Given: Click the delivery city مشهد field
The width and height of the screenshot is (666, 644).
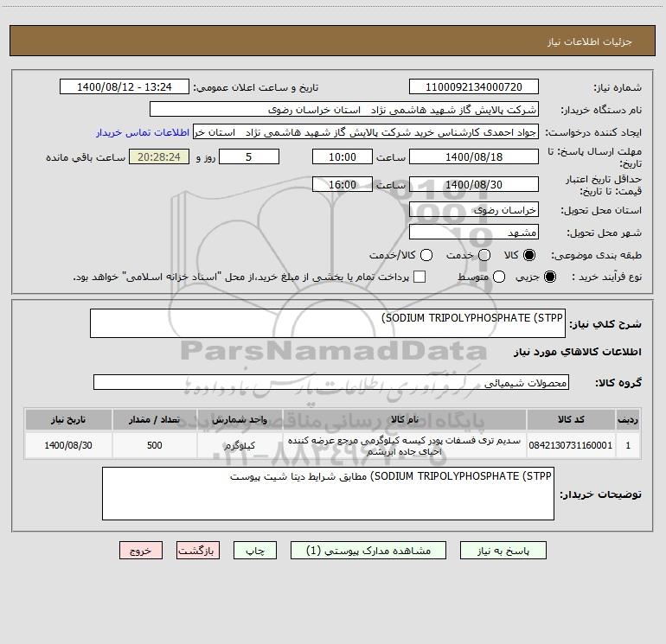Looking at the screenshot, I should coord(474,233).
